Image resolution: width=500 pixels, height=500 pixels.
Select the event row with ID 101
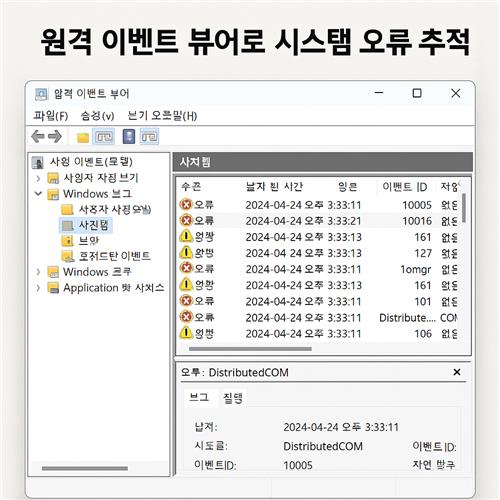click(x=318, y=301)
